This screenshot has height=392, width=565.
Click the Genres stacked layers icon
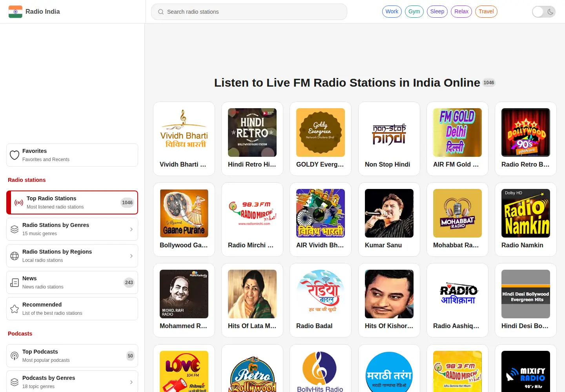(x=15, y=229)
